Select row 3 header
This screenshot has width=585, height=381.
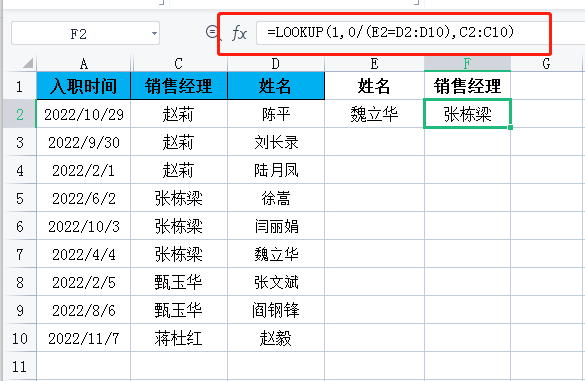[x=20, y=142]
